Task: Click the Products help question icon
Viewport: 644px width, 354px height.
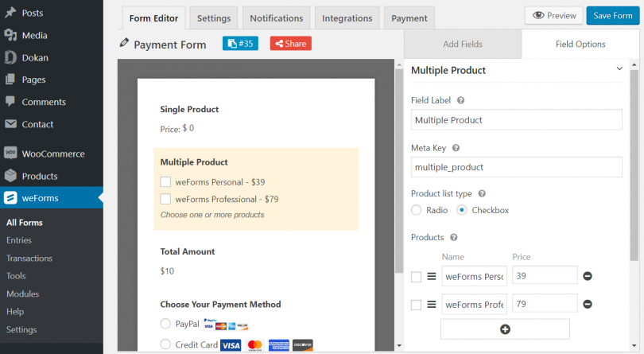Action: click(x=454, y=237)
